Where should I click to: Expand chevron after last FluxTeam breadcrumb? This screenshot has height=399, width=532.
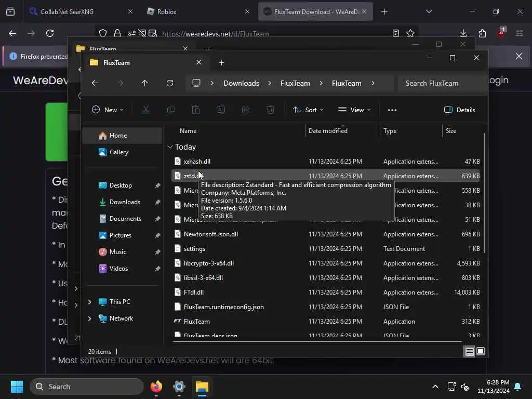[373, 83]
